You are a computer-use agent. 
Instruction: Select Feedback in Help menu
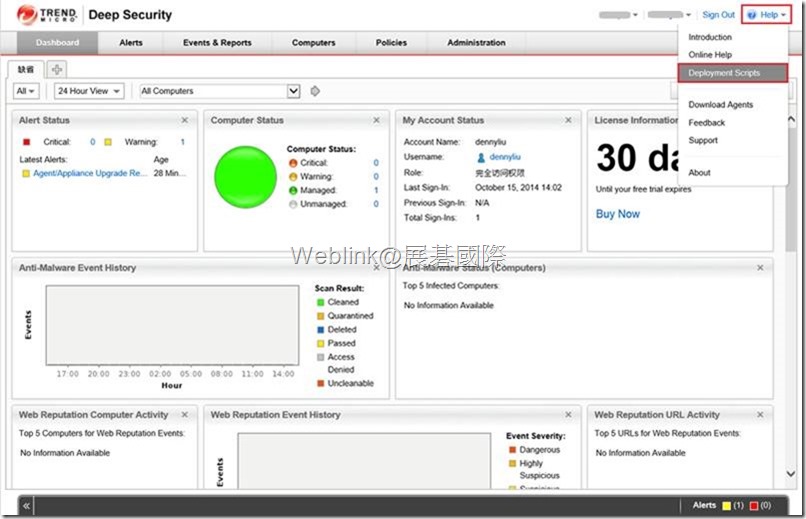[706, 122]
